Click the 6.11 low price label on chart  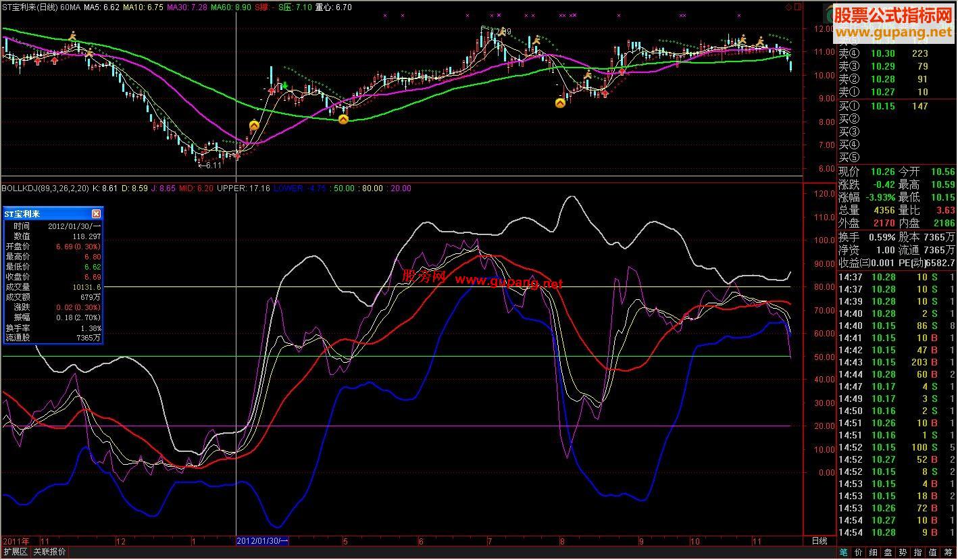213,165
